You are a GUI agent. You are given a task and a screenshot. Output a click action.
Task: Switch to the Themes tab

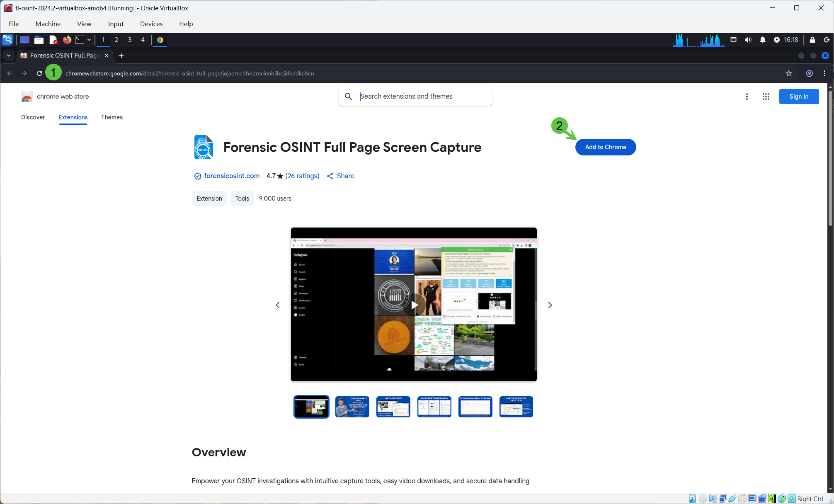(112, 117)
